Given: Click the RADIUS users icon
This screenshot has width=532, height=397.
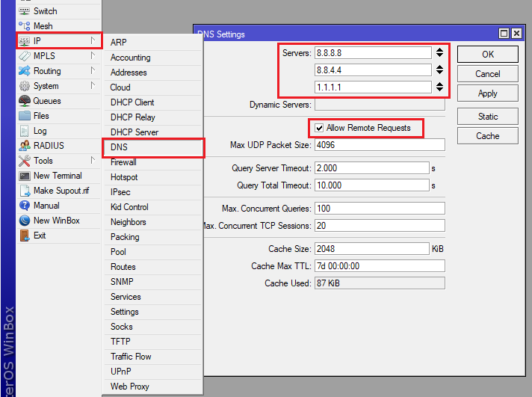Looking at the screenshot, I should click(25, 146).
